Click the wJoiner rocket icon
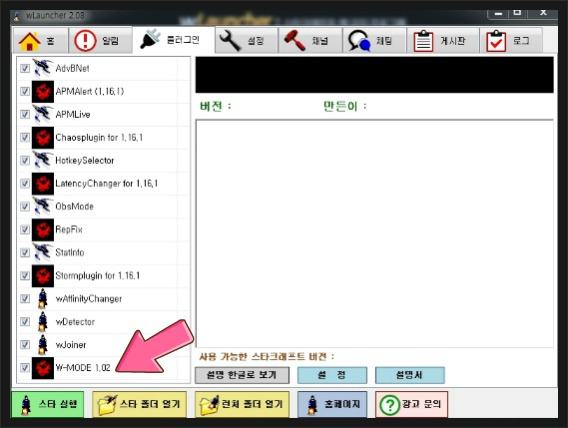 pyautogui.click(x=43, y=344)
